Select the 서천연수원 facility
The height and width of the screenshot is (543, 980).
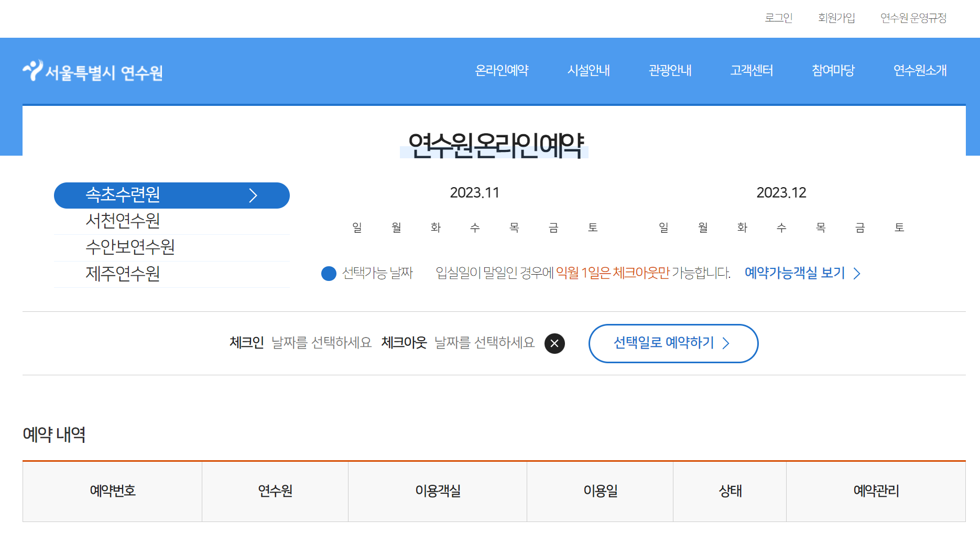tap(124, 221)
